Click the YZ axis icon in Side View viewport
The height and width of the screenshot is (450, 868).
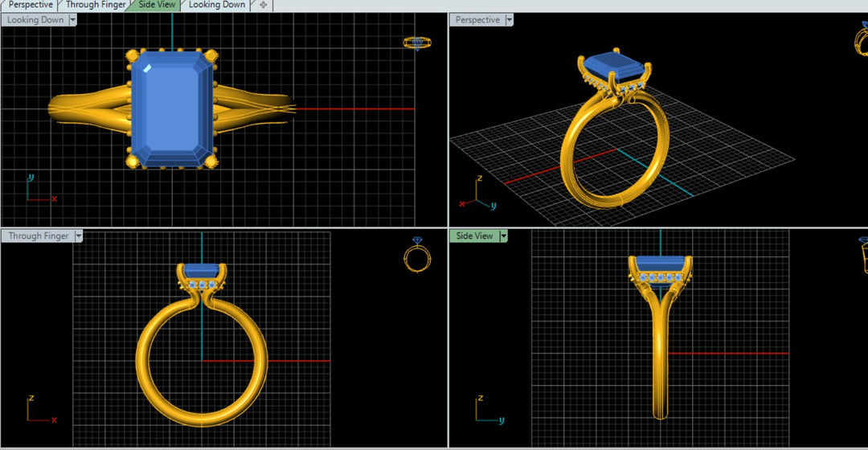tap(486, 410)
